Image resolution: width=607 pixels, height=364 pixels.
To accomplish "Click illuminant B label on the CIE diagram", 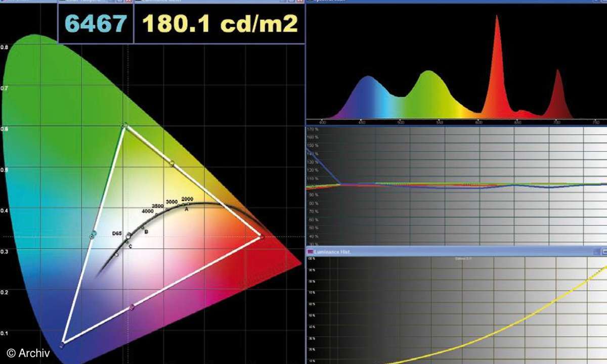I will (146, 232).
